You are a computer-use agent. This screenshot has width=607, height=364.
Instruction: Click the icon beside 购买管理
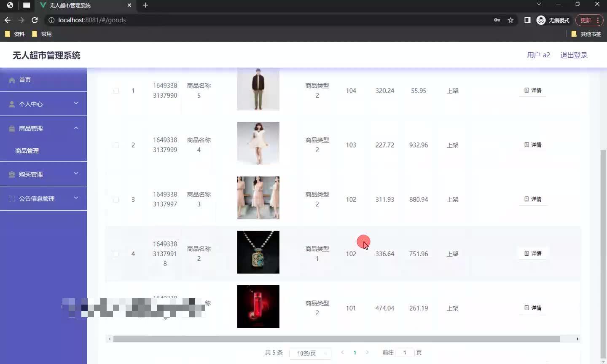[x=12, y=174]
